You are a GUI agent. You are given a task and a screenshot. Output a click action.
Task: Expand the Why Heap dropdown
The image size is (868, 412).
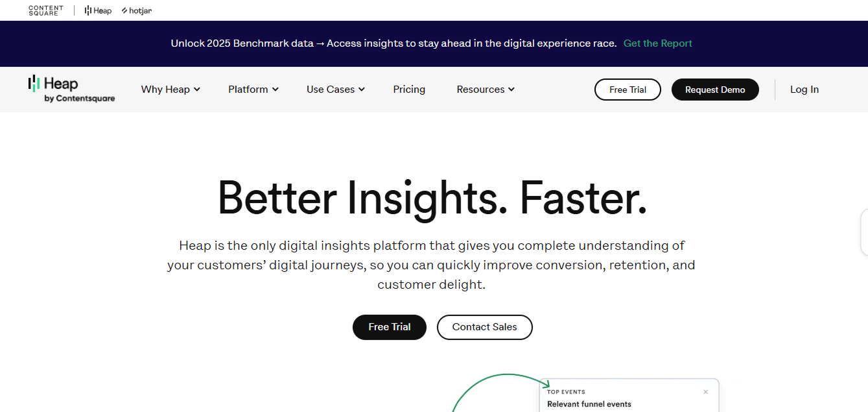point(170,90)
